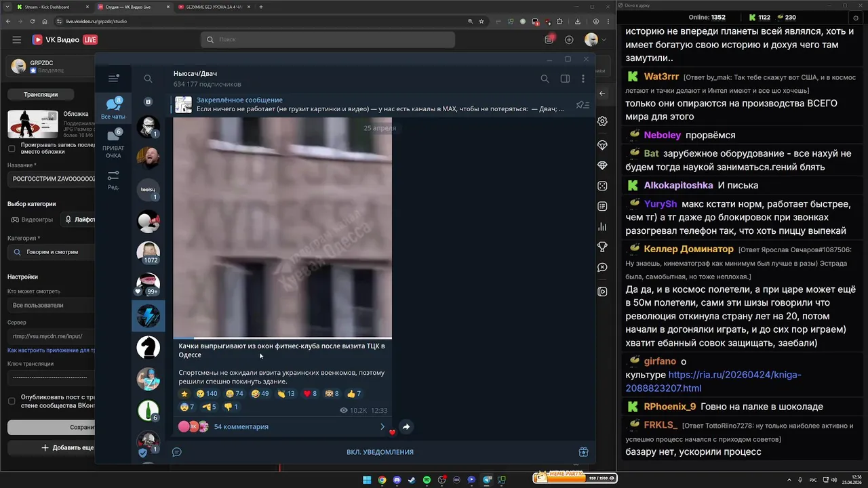Click the Сохранить button in VK studio
Screen dimensions: 868x488
coord(52,428)
